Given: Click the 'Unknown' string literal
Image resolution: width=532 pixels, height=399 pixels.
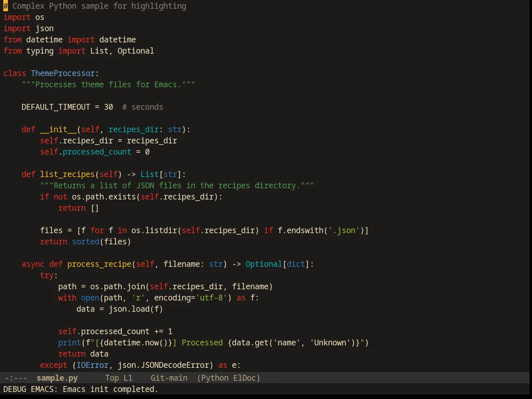Looking at the screenshot, I should [x=330, y=342].
